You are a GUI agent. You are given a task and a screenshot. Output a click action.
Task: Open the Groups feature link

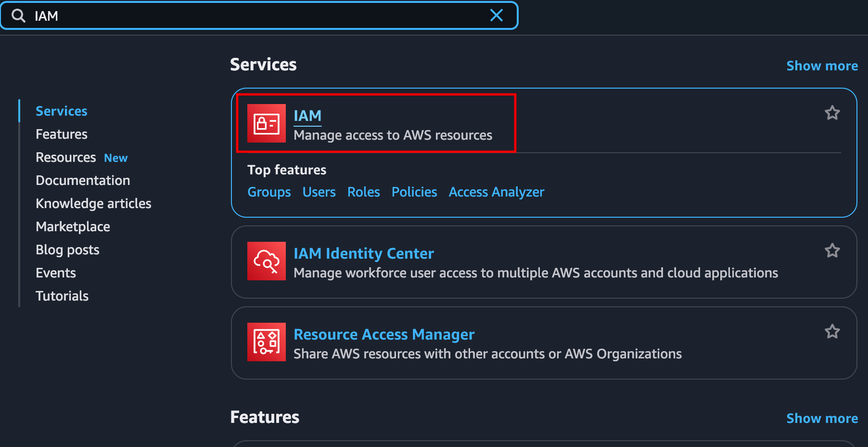pos(269,192)
